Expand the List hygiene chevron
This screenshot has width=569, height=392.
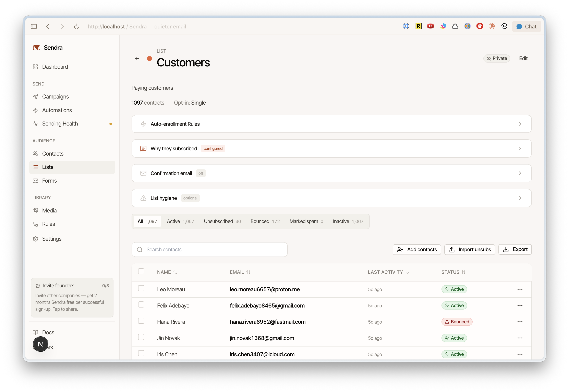click(x=520, y=198)
